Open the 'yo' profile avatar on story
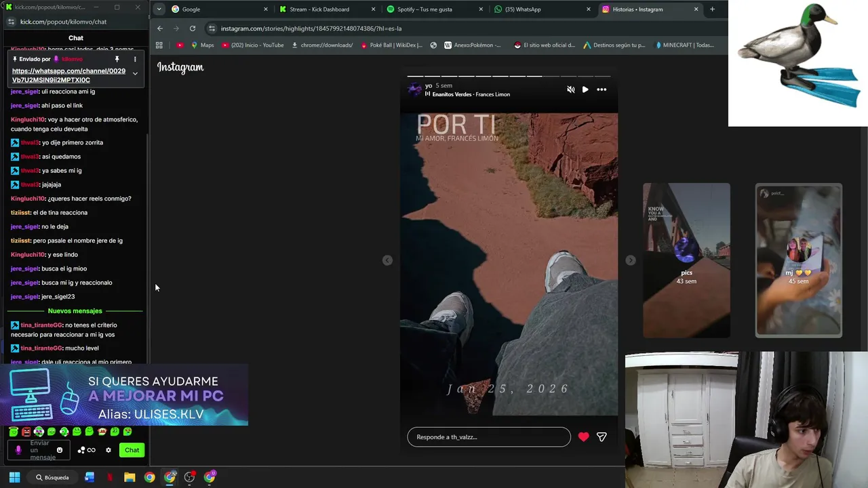The width and height of the screenshot is (868, 488). [414, 89]
